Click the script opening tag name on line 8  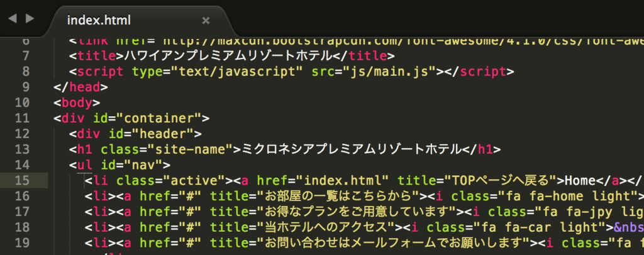pos(100,72)
